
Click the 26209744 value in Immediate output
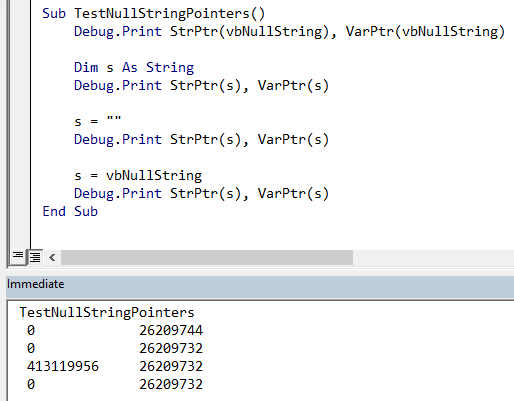(171, 330)
